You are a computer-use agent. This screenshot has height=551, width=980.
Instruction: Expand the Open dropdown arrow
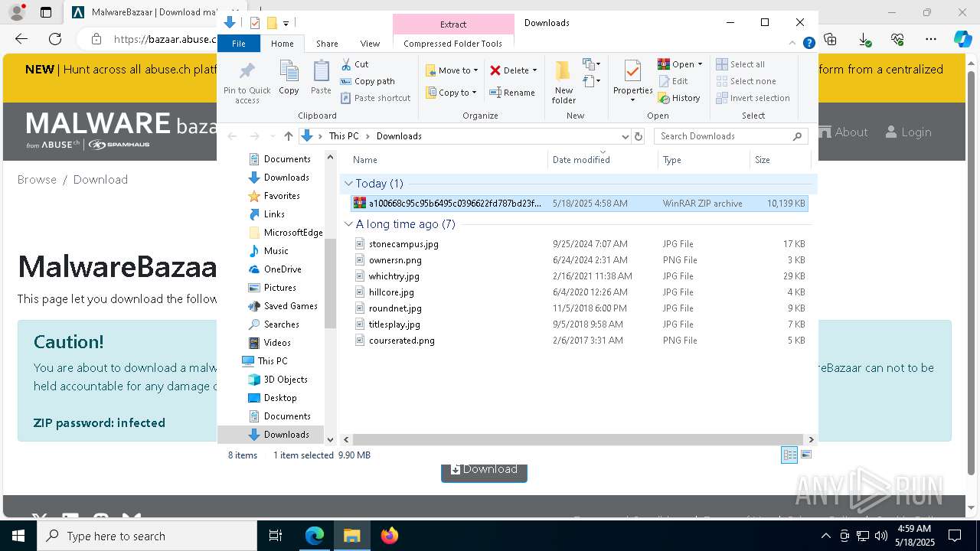coord(700,64)
